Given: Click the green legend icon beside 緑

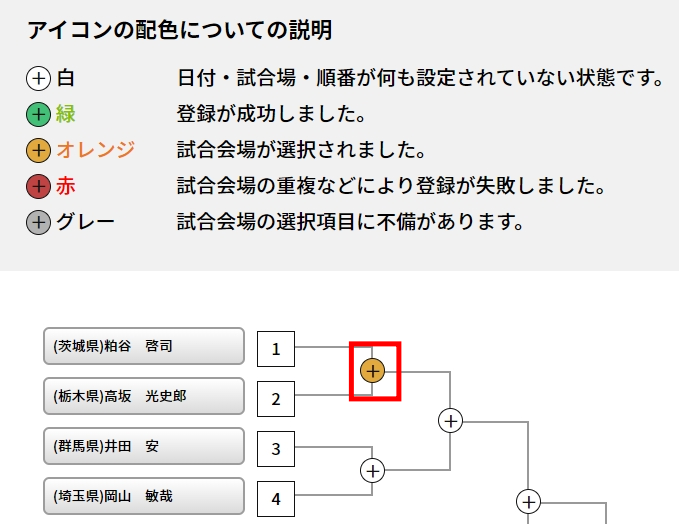Looking at the screenshot, I should pos(38,114).
